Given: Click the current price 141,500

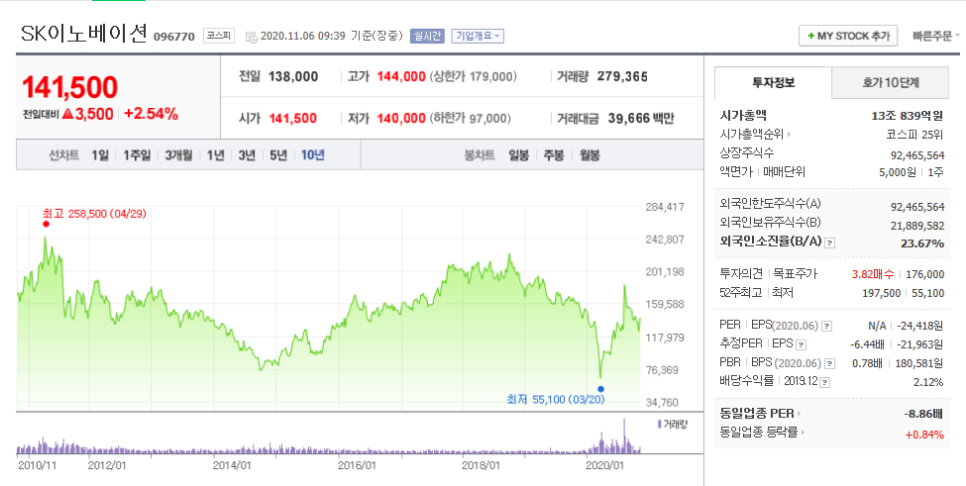Looking at the screenshot, I should click(x=70, y=87).
